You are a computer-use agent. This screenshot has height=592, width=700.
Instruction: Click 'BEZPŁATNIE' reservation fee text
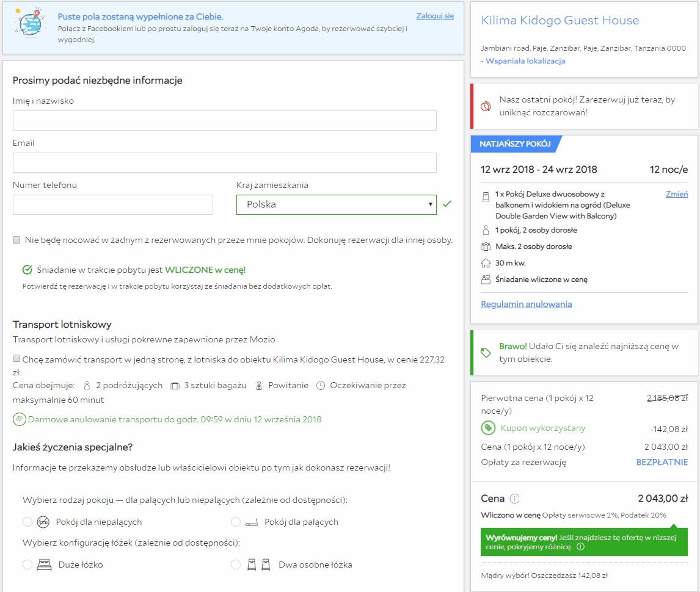[662, 462]
